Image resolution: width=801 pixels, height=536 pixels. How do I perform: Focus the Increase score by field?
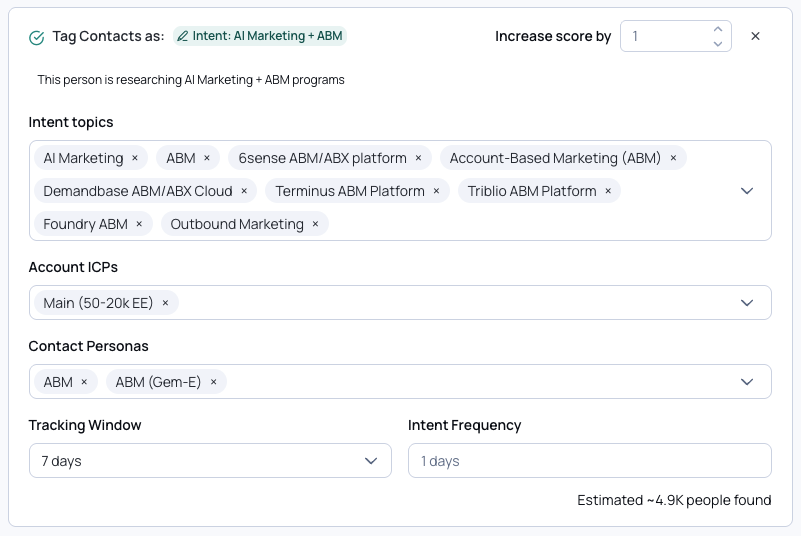675,36
